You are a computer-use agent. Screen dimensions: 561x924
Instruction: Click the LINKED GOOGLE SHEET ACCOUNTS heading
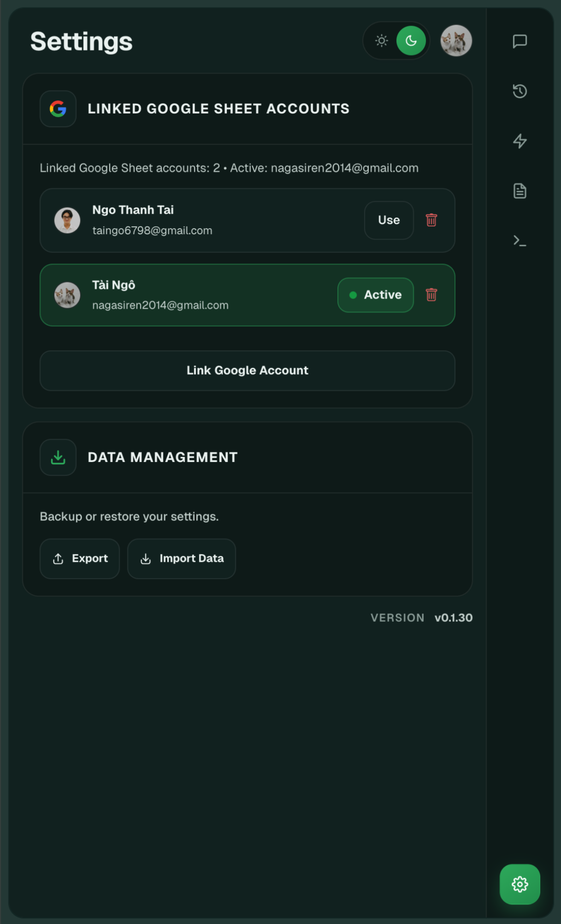(218, 109)
